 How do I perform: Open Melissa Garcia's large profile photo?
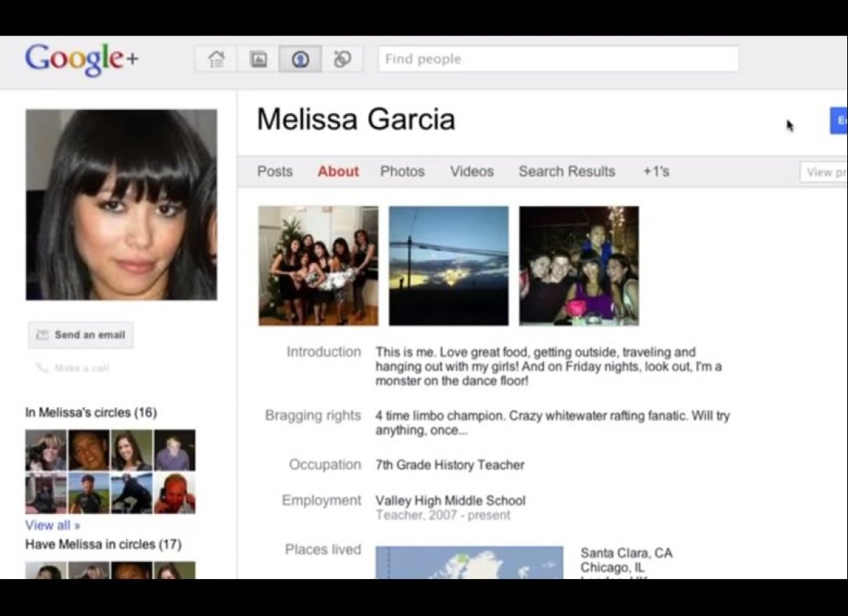click(121, 205)
